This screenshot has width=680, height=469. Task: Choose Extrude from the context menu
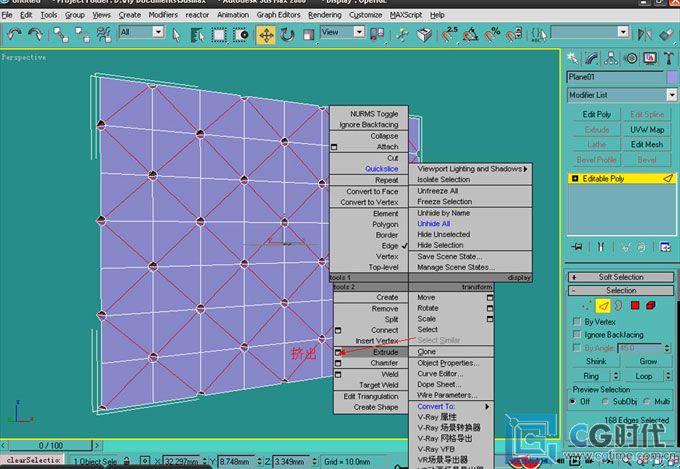tap(385, 352)
